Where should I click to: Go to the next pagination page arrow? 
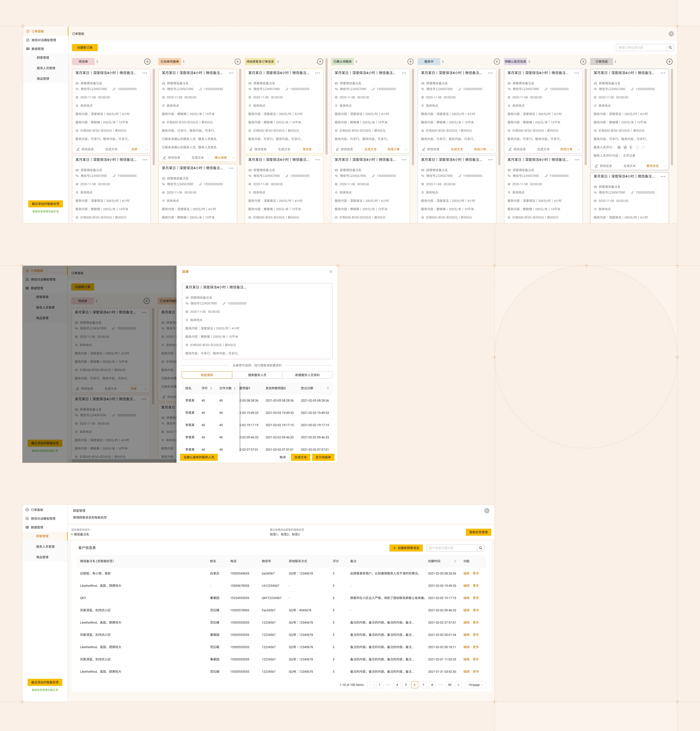pos(459,685)
